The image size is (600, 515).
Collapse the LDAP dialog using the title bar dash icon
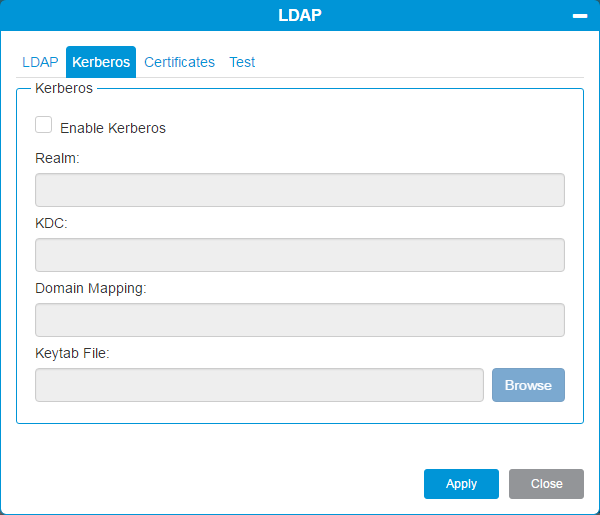[579, 16]
